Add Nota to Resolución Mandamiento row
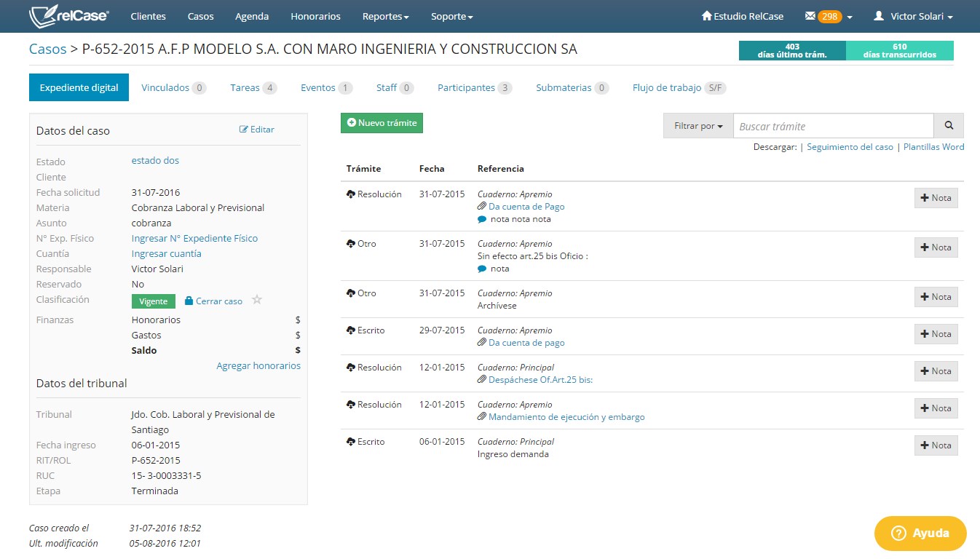 pos(936,408)
